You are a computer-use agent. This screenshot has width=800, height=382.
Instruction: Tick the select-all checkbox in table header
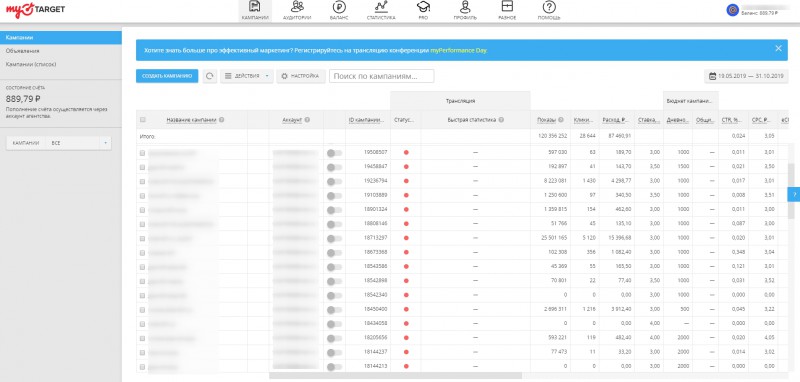pyautogui.click(x=143, y=120)
